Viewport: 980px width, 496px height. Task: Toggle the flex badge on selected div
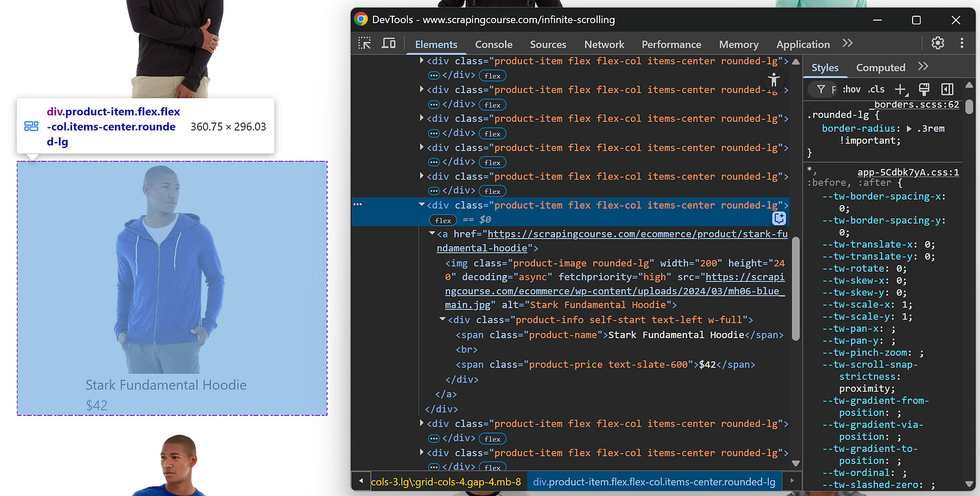point(442,219)
